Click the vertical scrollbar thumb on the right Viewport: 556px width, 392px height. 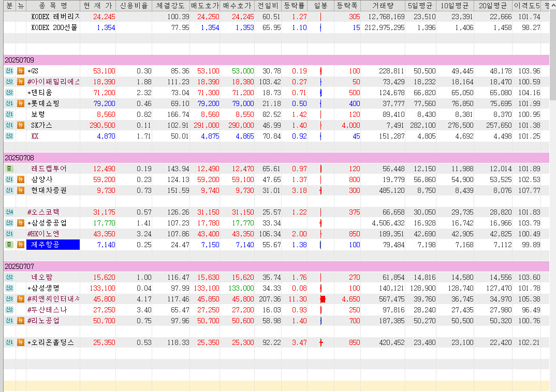[553, 55]
